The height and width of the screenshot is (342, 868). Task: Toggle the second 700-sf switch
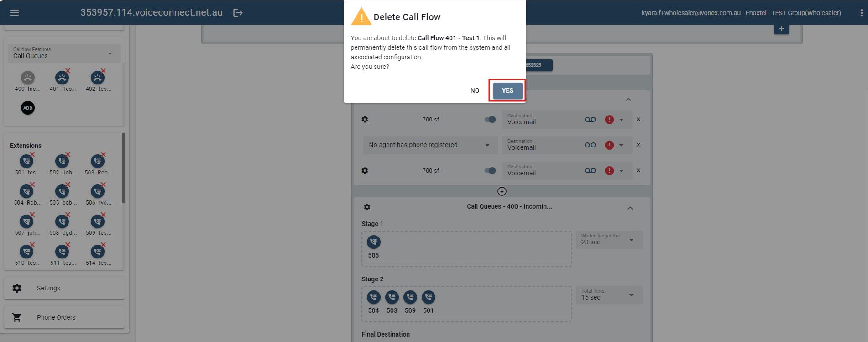[x=490, y=171]
